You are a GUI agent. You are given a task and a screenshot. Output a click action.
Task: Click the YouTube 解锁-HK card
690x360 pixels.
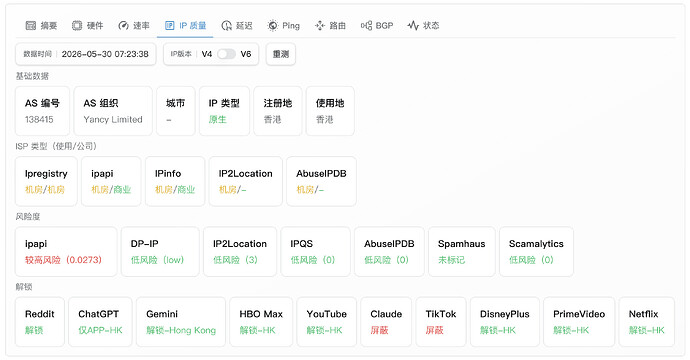[x=327, y=322]
